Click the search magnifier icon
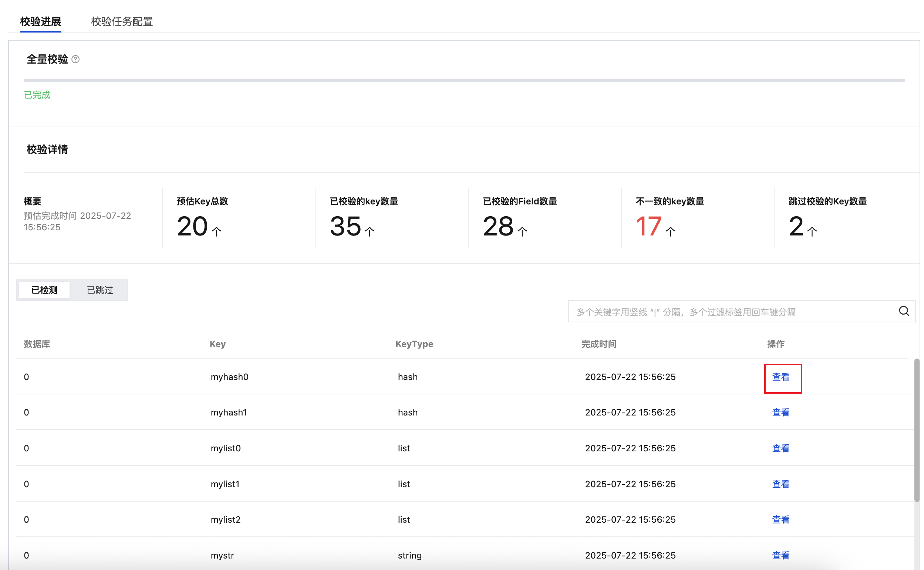 tap(903, 311)
